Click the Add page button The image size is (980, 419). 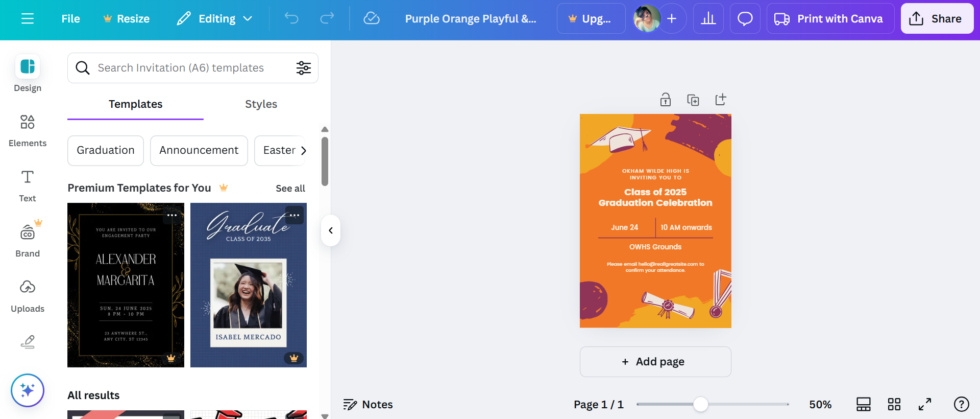click(655, 362)
